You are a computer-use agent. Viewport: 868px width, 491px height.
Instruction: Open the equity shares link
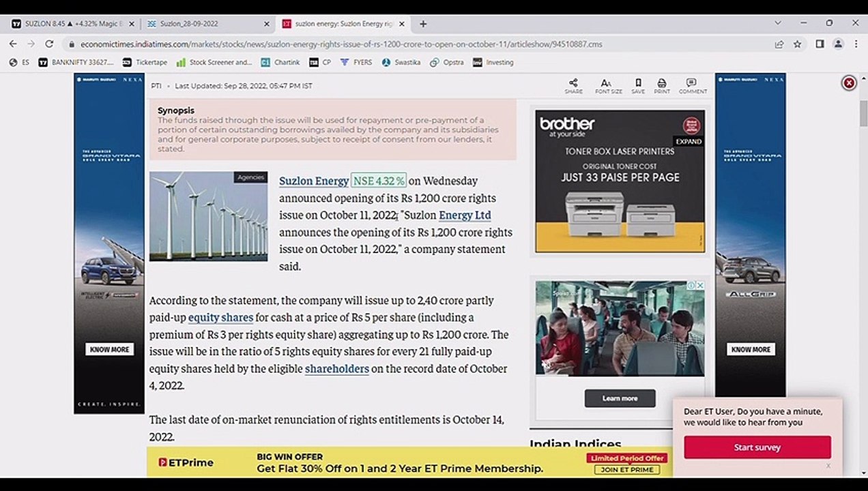pos(220,317)
